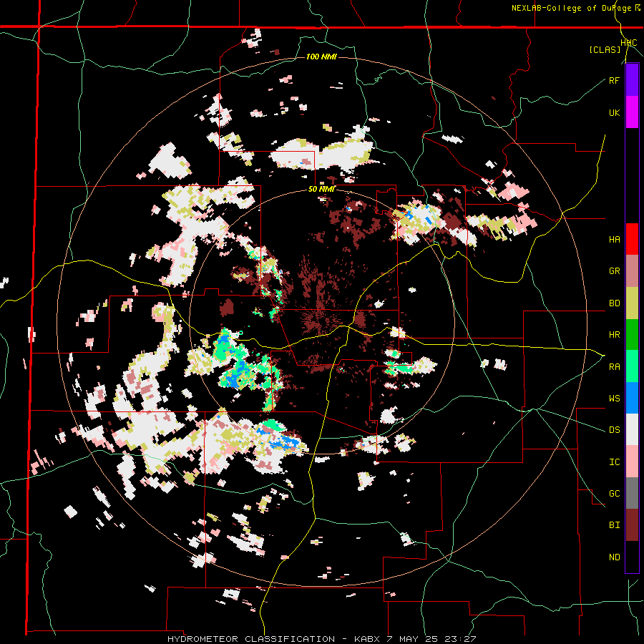
Task: Click the WS blue legend color block
Action: tap(632, 398)
